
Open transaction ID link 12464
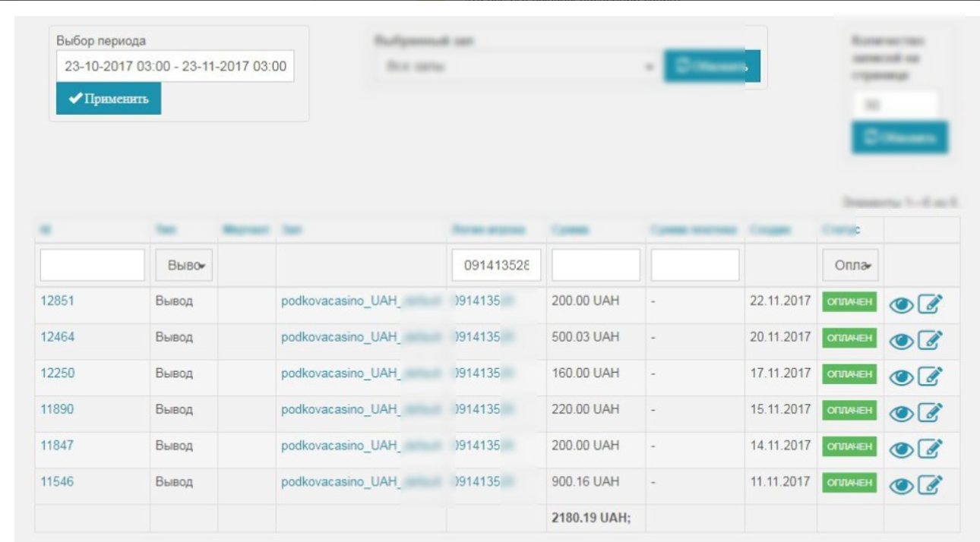click(58, 337)
